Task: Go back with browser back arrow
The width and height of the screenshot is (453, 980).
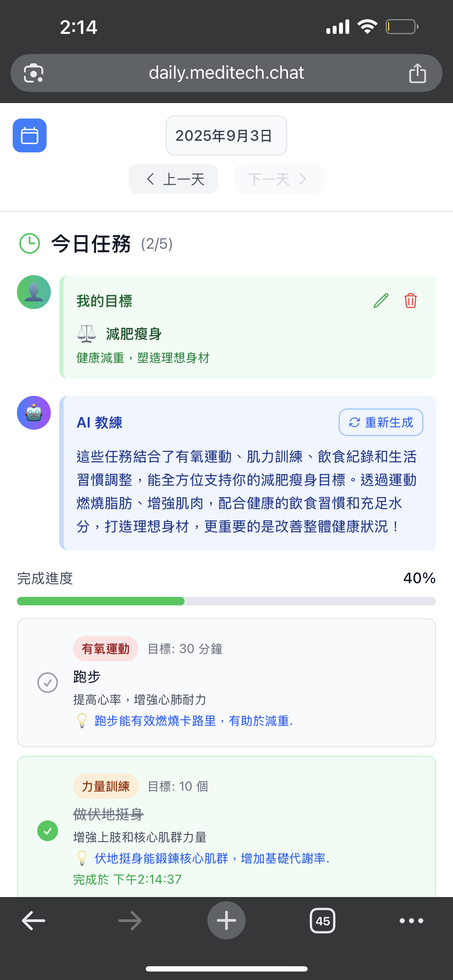Action: pyautogui.click(x=34, y=921)
